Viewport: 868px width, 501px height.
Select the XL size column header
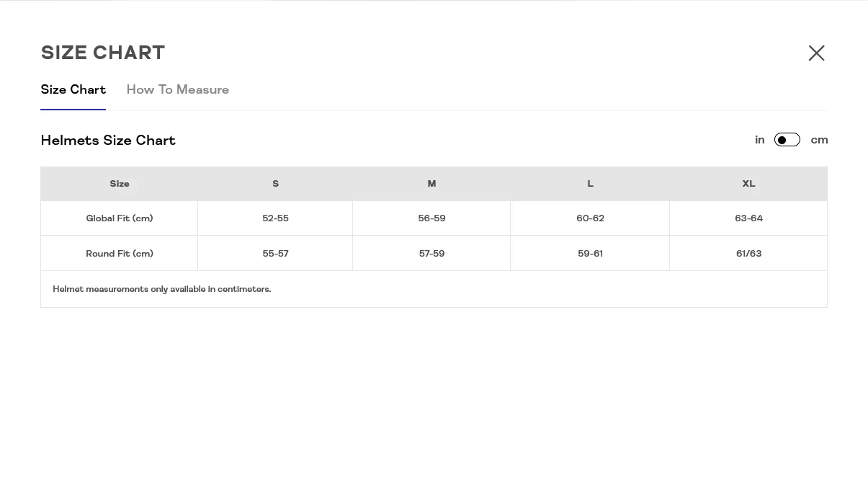(748, 184)
